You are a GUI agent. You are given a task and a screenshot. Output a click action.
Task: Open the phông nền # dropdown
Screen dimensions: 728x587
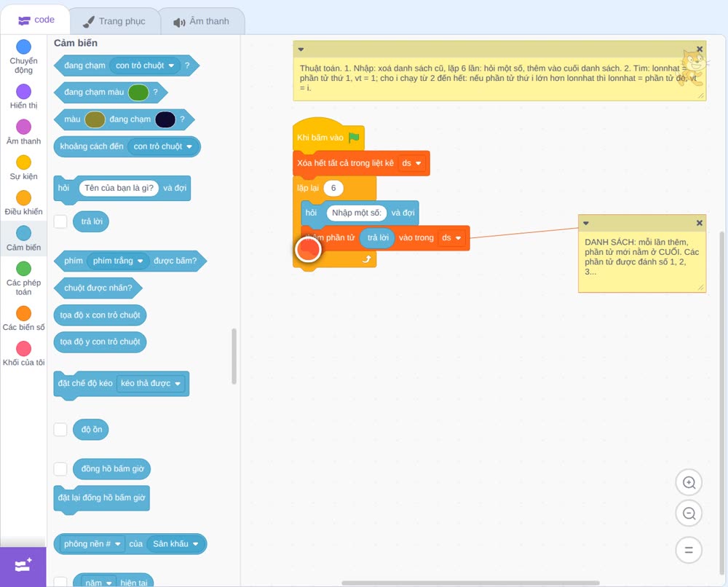click(92, 544)
